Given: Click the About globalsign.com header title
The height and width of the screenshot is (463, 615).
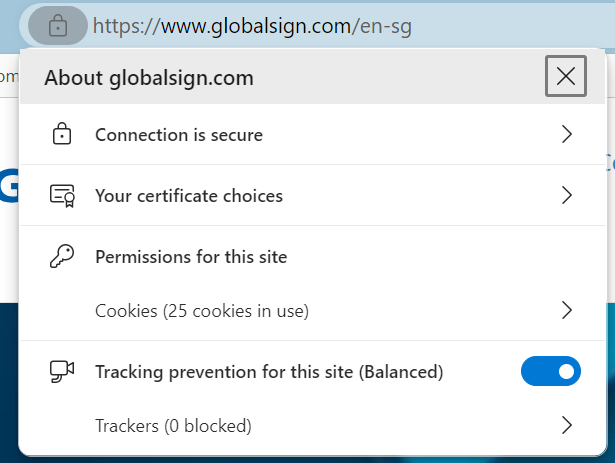Looking at the screenshot, I should (149, 77).
